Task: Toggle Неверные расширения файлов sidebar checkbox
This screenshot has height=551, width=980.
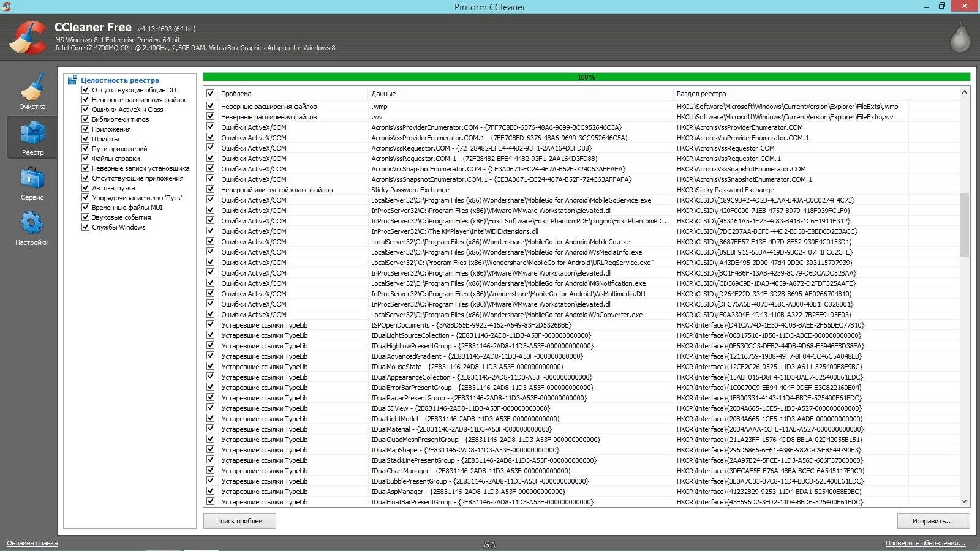Action: [86, 100]
